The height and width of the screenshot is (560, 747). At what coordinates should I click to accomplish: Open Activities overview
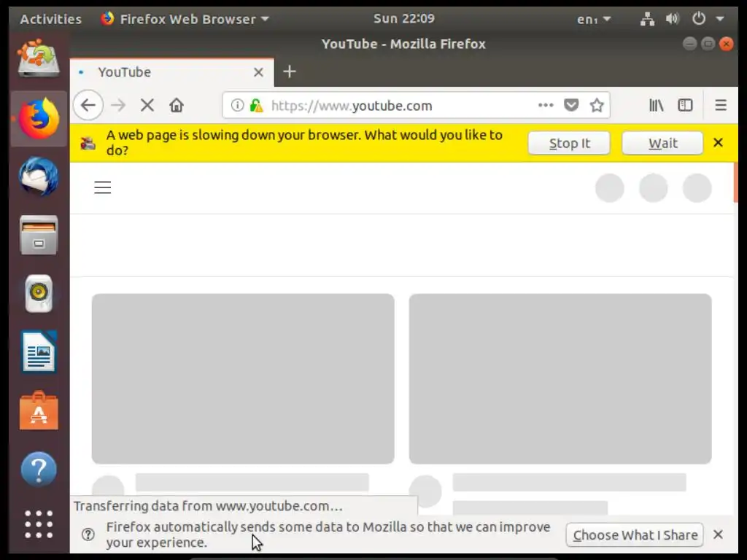tap(51, 19)
